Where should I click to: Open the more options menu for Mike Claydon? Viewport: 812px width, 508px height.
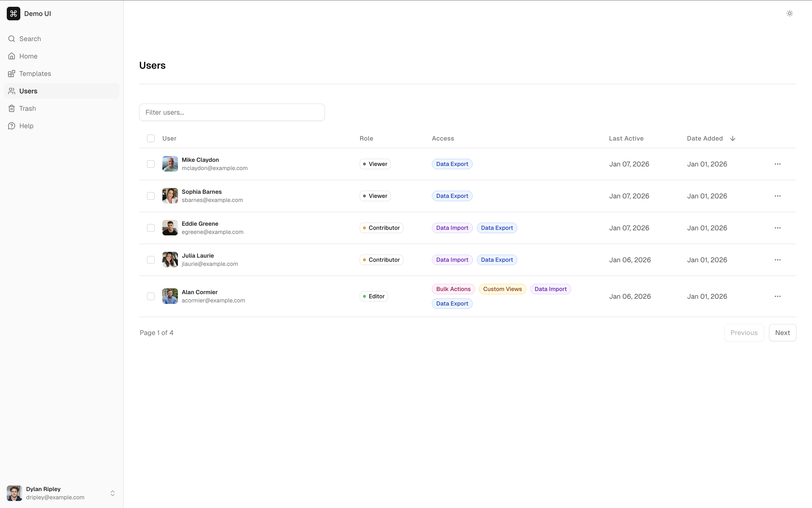point(777,164)
